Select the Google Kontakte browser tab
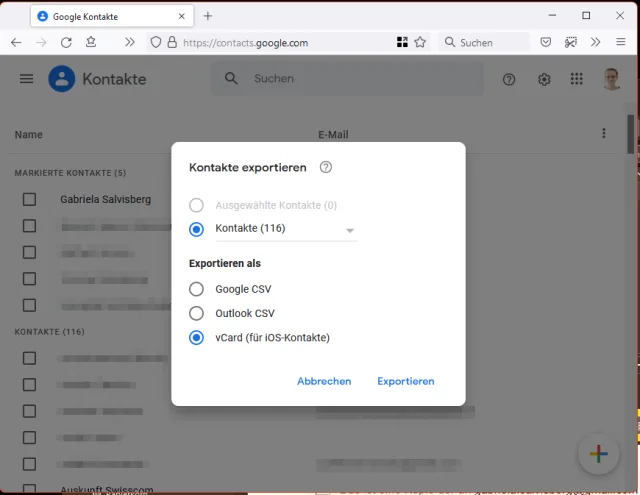 tap(112, 16)
